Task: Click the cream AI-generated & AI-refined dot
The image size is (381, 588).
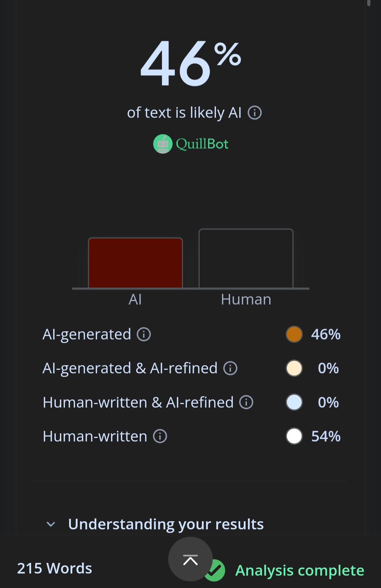Action: 294,368
